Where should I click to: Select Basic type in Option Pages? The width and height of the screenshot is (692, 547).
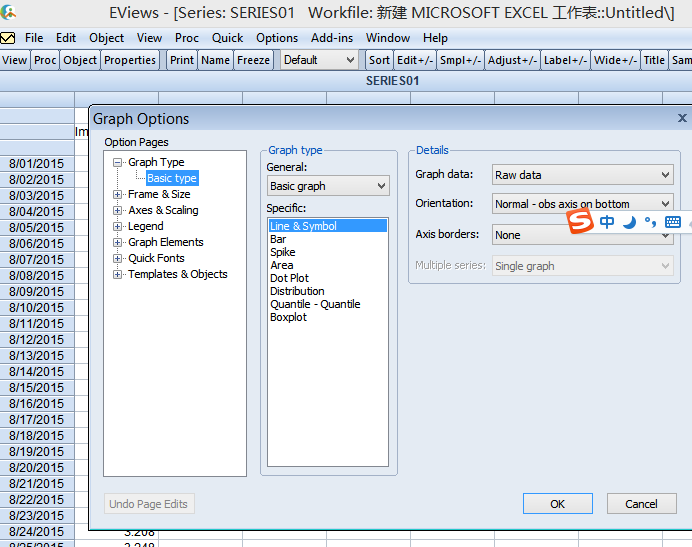(172, 178)
